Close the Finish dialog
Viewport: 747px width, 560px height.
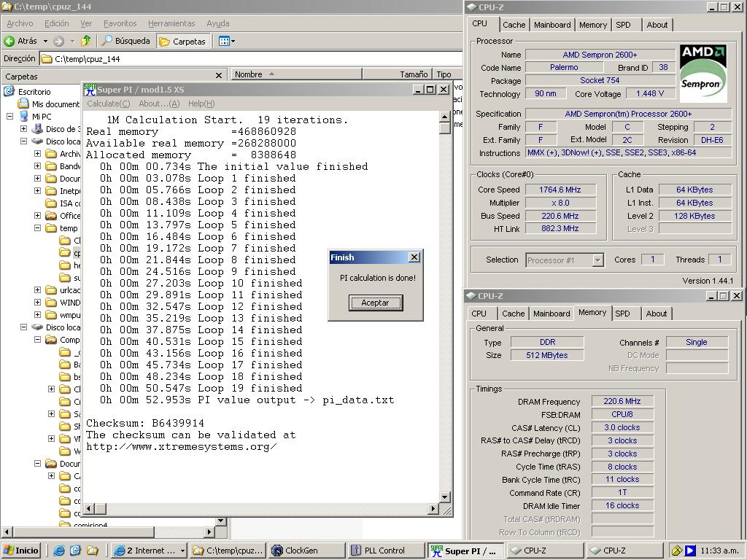tap(414, 257)
